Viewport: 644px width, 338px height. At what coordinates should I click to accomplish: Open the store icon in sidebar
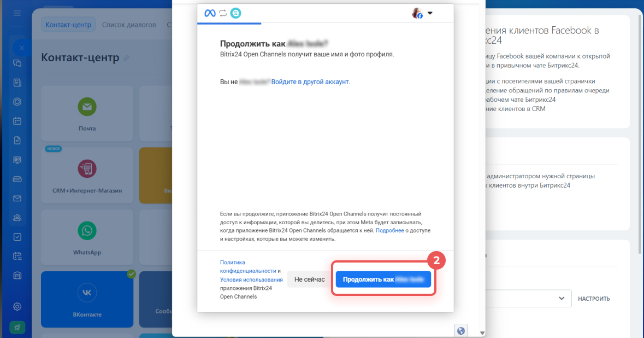[x=17, y=276]
